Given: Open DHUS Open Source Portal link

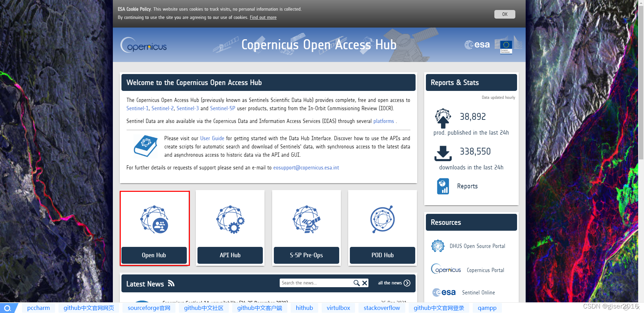Looking at the screenshot, I should click(477, 246).
